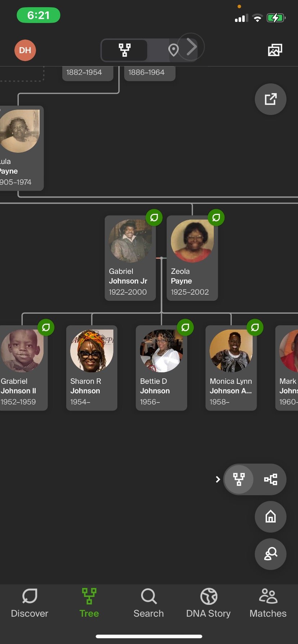This screenshot has width=298, height=644.
Task: Open hint leaf on Gabriel Johnson Jr
Action: pos(154,217)
